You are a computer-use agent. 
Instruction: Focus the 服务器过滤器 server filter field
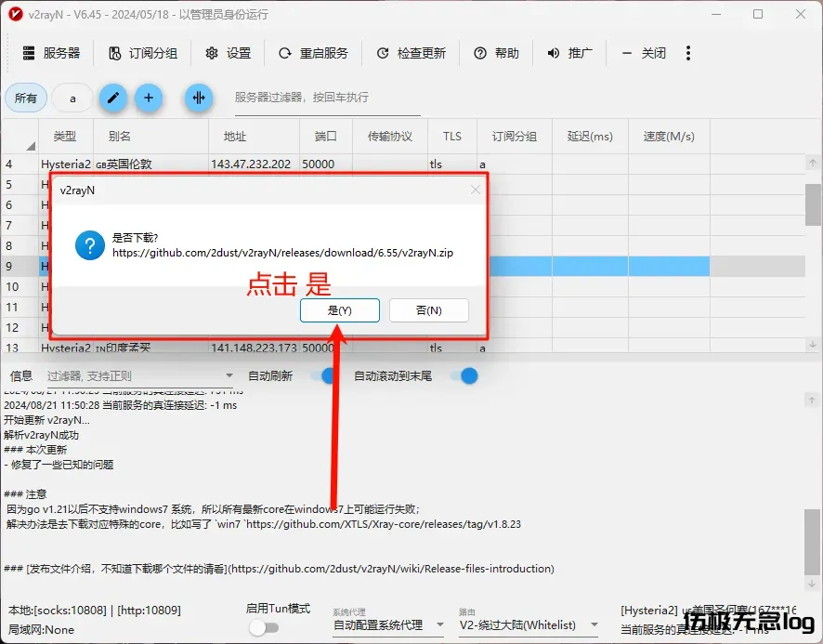(x=328, y=98)
